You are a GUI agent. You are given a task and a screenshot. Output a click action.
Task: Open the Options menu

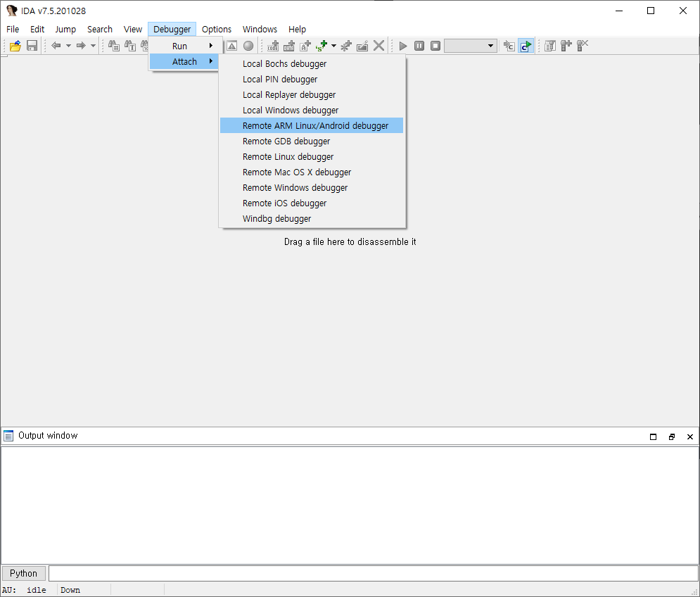click(x=217, y=29)
